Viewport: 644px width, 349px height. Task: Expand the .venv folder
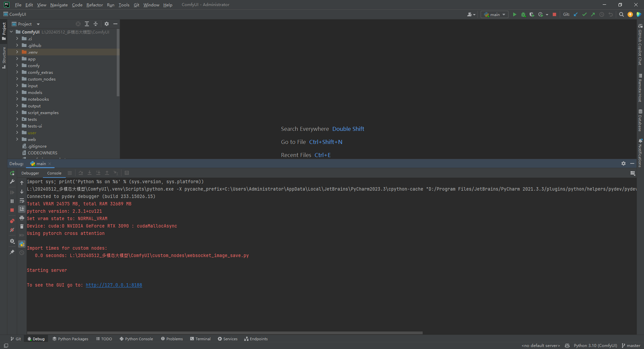[x=17, y=52]
